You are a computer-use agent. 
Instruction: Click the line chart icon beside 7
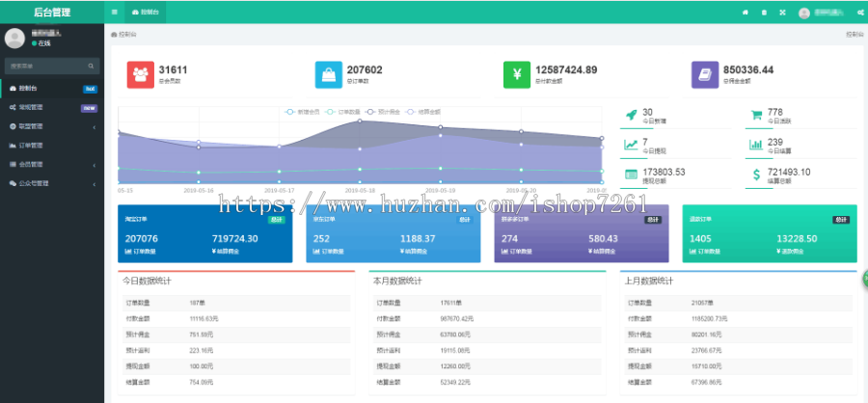click(631, 145)
